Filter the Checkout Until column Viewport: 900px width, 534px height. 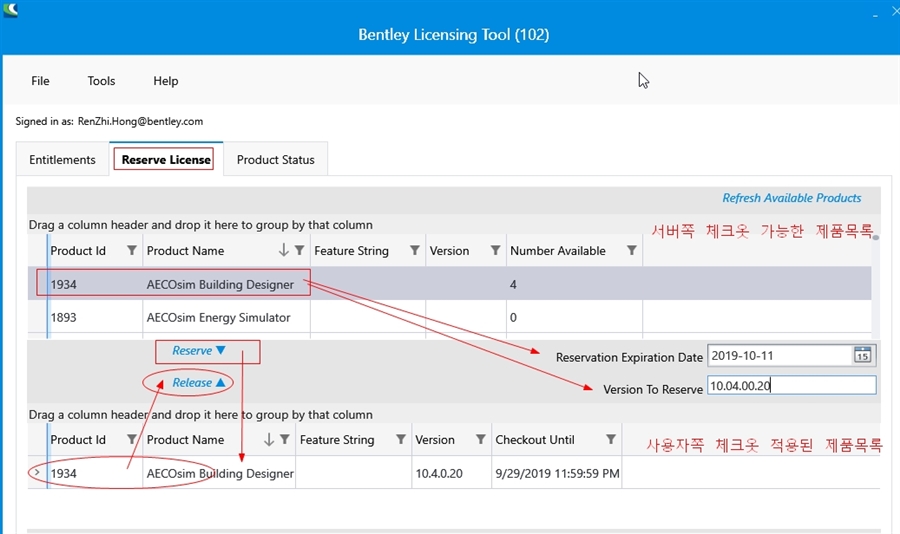(x=610, y=440)
